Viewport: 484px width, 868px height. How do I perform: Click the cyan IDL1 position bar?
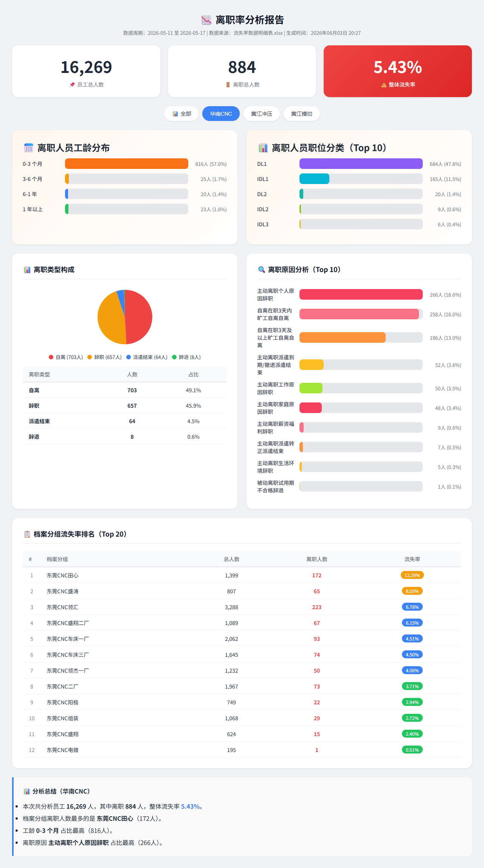pos(314,179)
